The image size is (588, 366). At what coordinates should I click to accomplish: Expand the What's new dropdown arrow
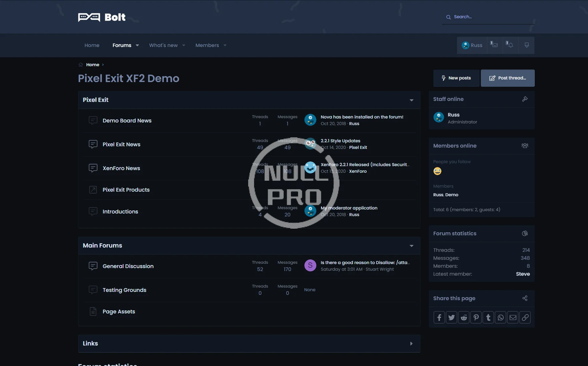tap(184, 45)
